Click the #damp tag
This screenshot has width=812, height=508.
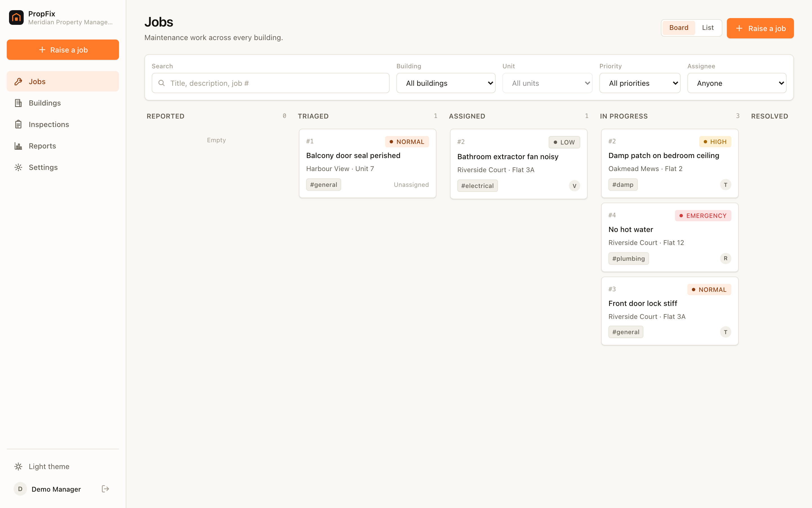point(623,185)
